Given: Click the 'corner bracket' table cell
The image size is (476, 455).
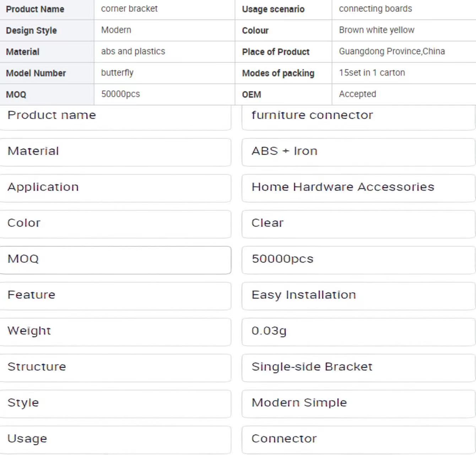Looking at the screenshot, I should pyautogui.click(x=164, y=9).
